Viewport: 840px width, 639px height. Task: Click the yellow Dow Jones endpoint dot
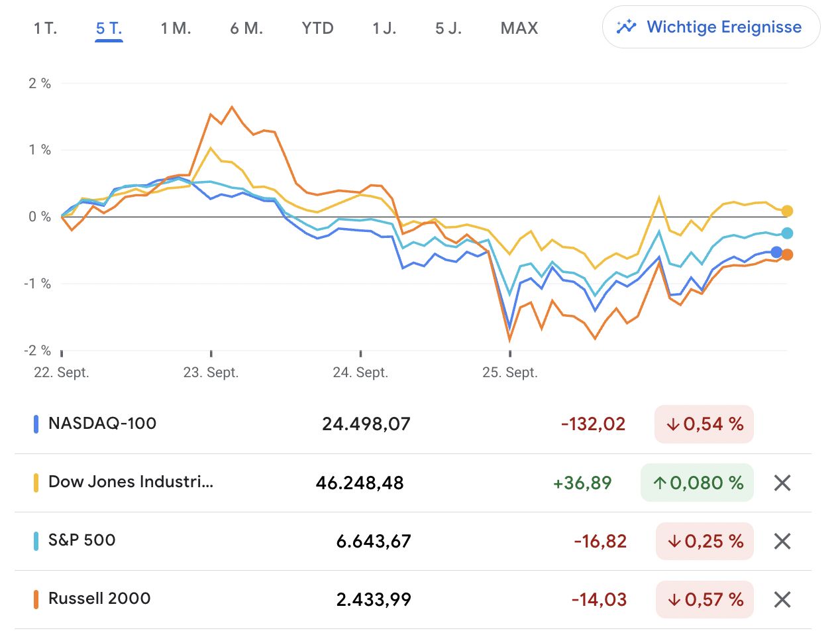point(787,211)
